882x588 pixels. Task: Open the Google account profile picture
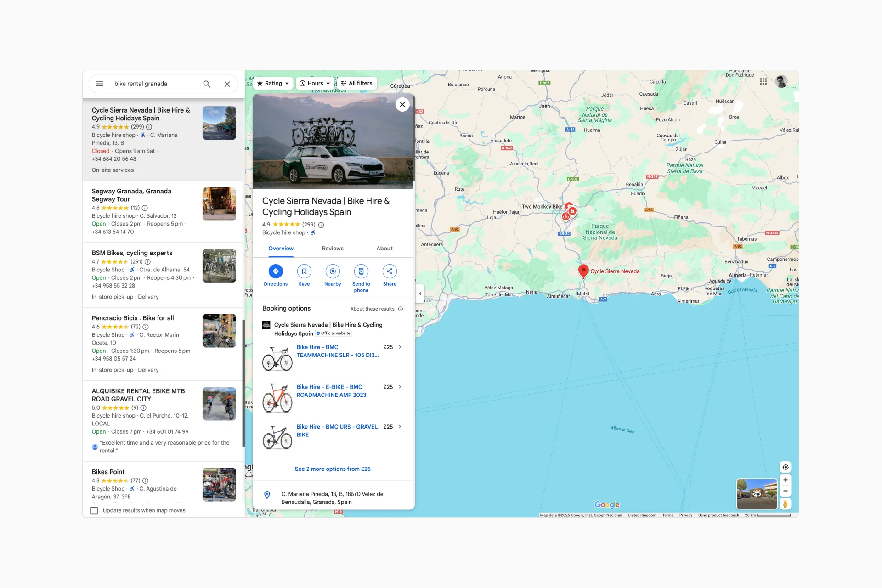coord(781,82)
